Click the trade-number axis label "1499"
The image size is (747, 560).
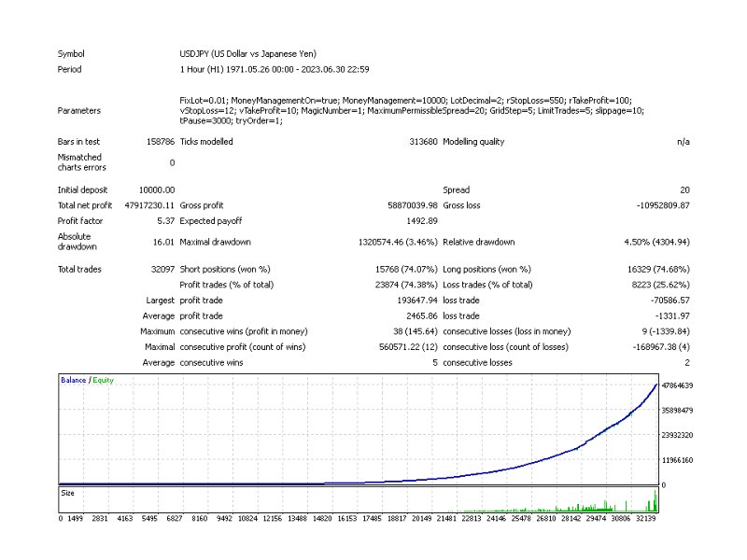76,519
